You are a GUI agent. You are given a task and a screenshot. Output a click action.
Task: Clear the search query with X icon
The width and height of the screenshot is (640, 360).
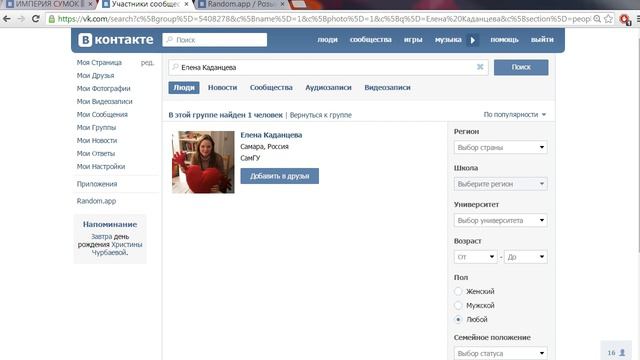pos(480,67)
